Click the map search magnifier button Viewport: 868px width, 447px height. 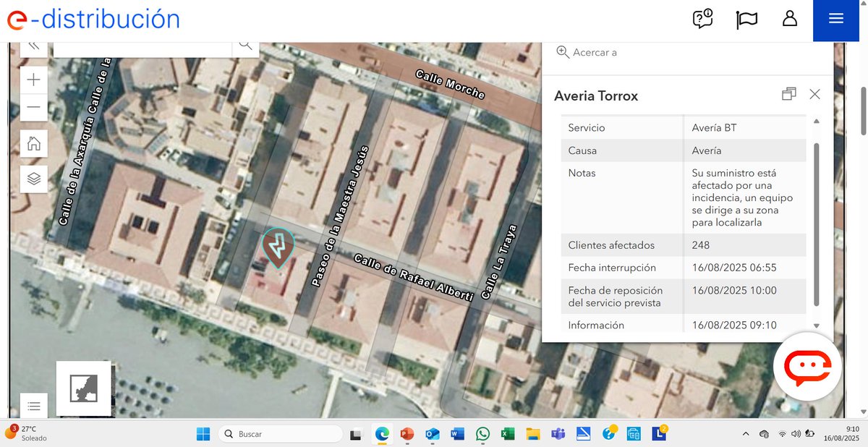(246, 45)
